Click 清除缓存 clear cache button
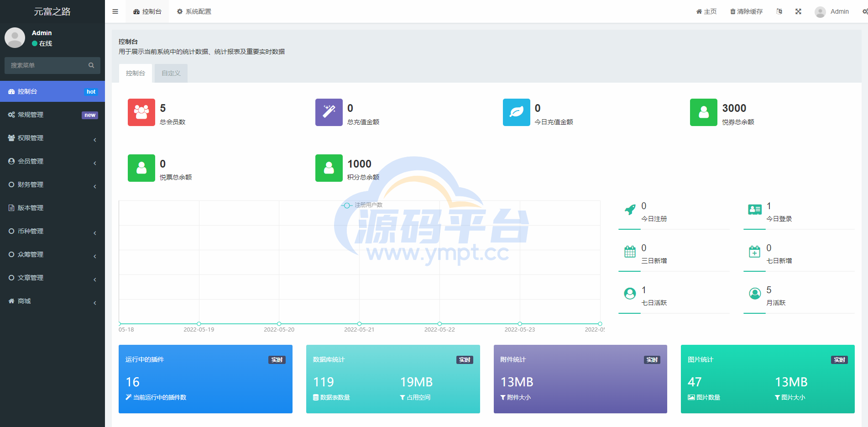This screenshot has width=868, height=427. click(747, 11)
